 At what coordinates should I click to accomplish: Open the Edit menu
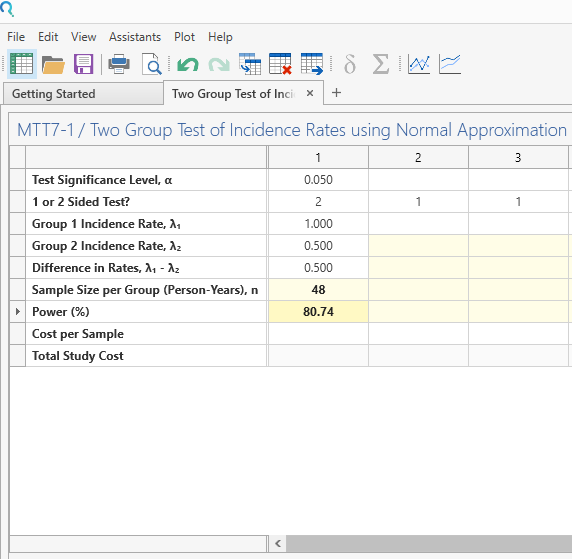[x=48, y=37]
